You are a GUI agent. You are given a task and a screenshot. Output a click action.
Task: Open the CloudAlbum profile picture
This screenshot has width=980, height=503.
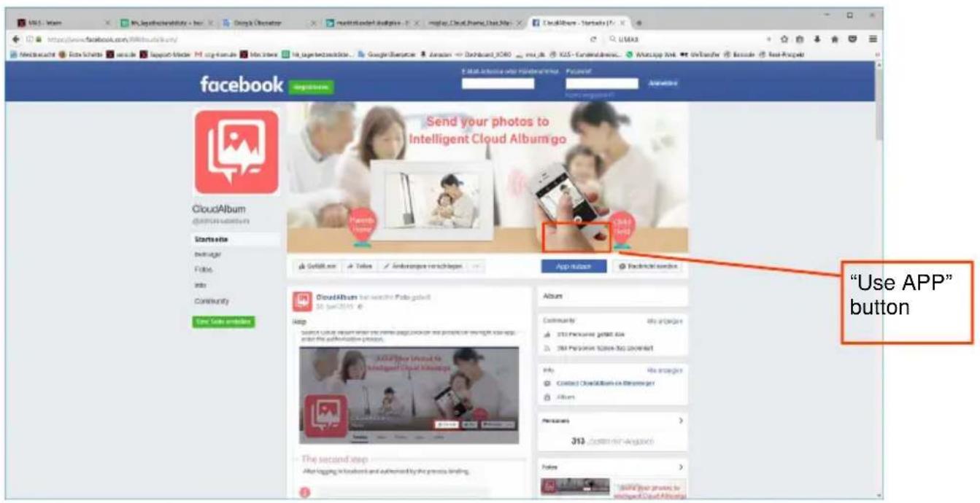tap(236, 152)
